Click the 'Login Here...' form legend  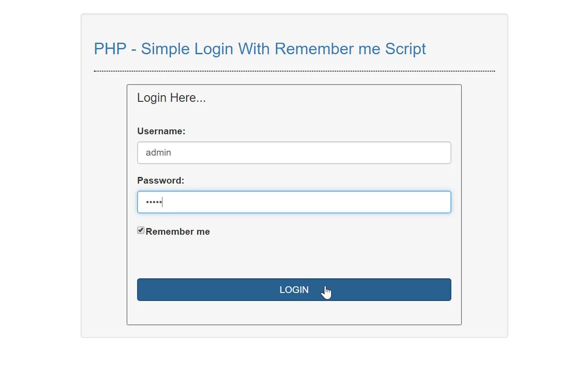(x=171, y=98)
